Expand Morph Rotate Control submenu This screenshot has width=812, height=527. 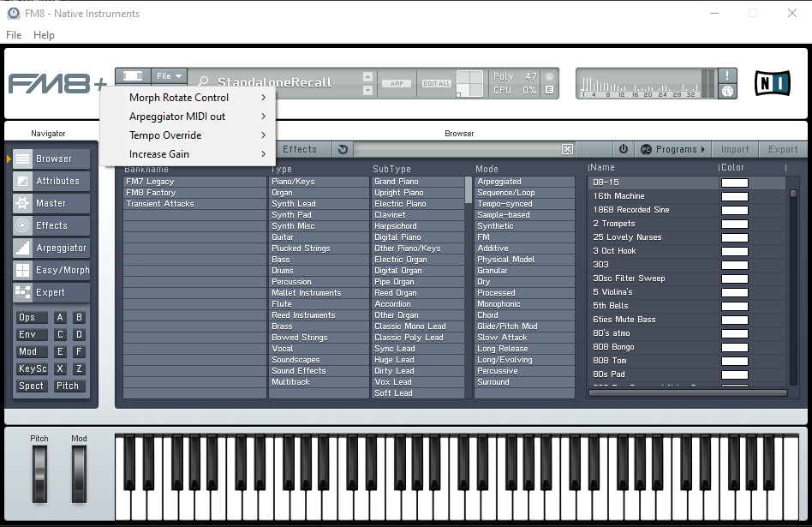pyautogui.click(x=188, y=98)
